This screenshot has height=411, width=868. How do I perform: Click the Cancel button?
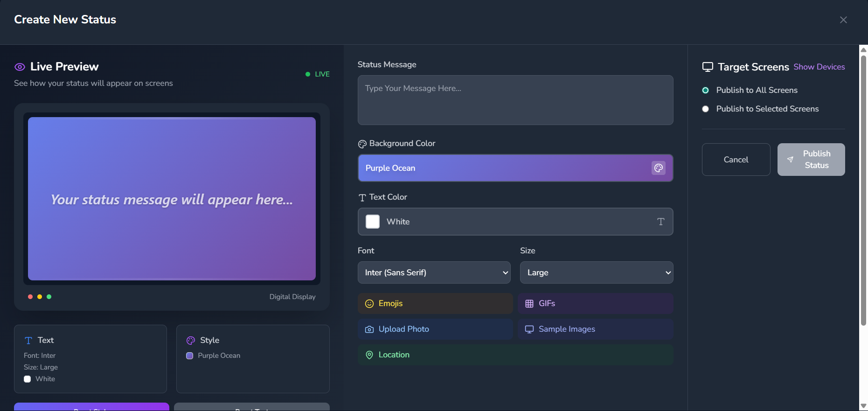click(736, 160)
